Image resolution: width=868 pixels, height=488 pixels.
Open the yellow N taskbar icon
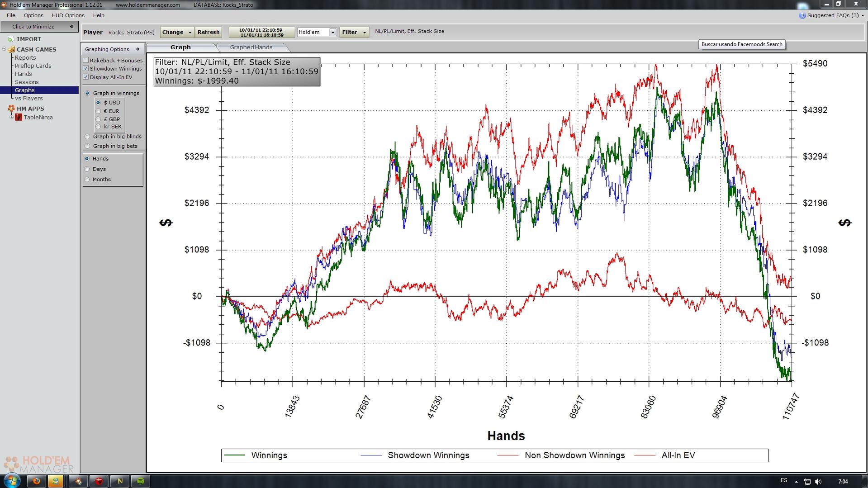pyautogui.click(x=120, y=481)
